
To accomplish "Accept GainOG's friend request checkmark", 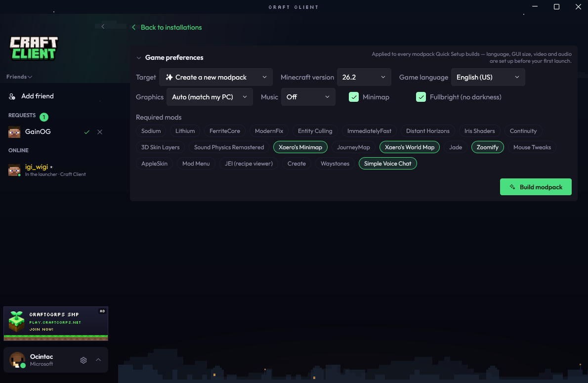I will [87, 132].
